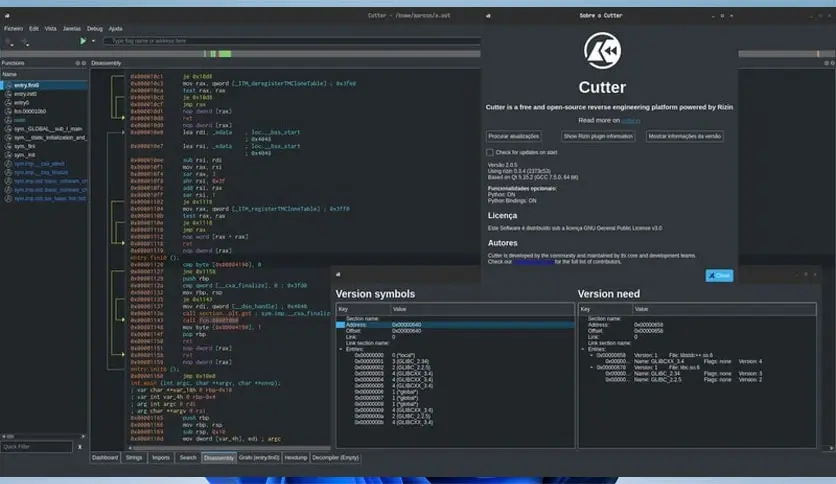Clear the Quick Filter with the X button

[80, 447]
